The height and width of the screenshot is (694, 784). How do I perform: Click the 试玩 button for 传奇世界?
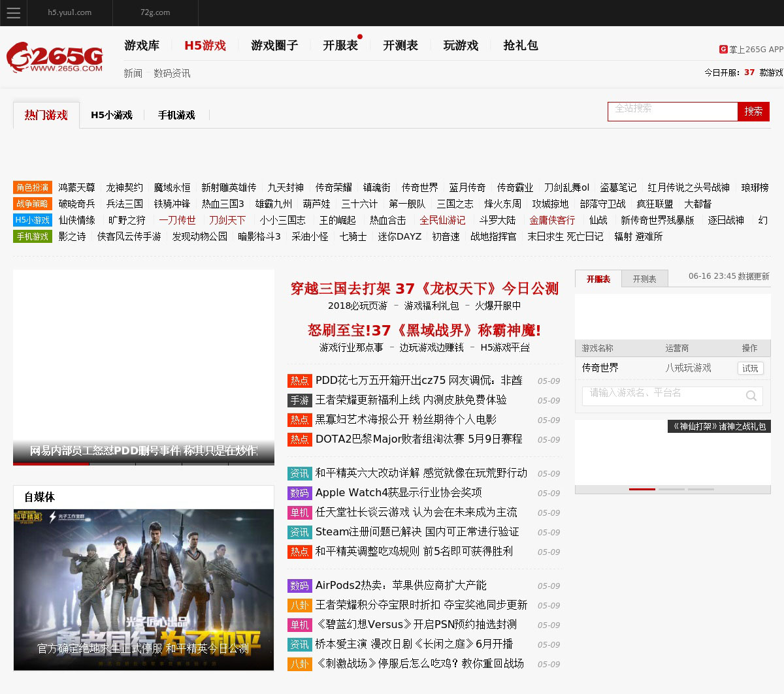750,368
